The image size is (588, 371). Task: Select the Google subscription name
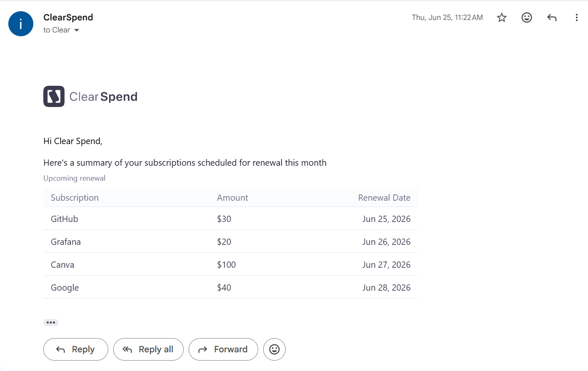pos(65,288)
